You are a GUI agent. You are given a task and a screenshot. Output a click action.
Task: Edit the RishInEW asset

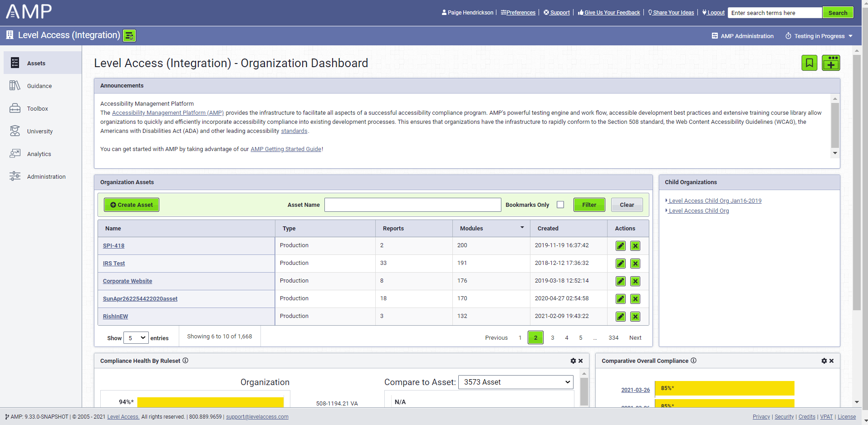(620, 317)
